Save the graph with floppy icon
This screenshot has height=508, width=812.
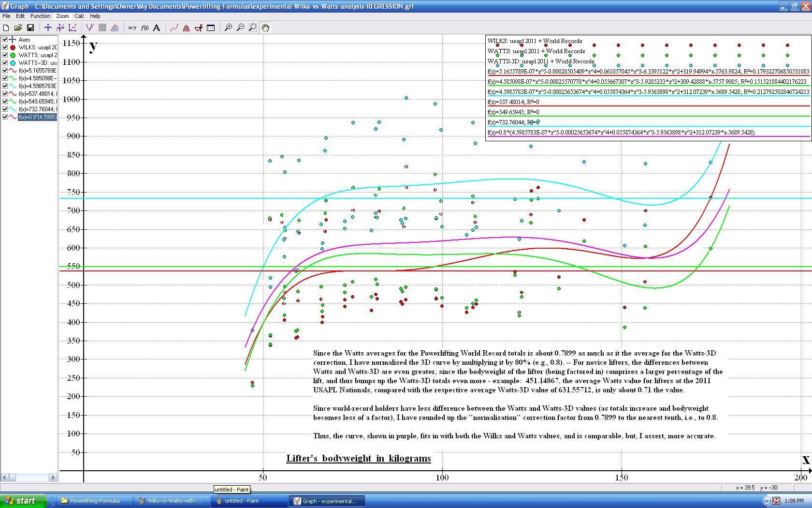[x=30, y=28]
